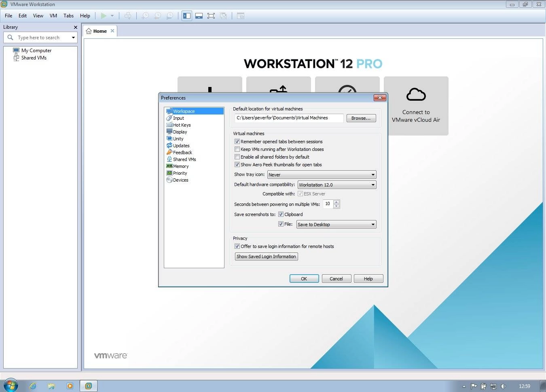Click the manage snapshots toolbar icon

pos(170,16)
